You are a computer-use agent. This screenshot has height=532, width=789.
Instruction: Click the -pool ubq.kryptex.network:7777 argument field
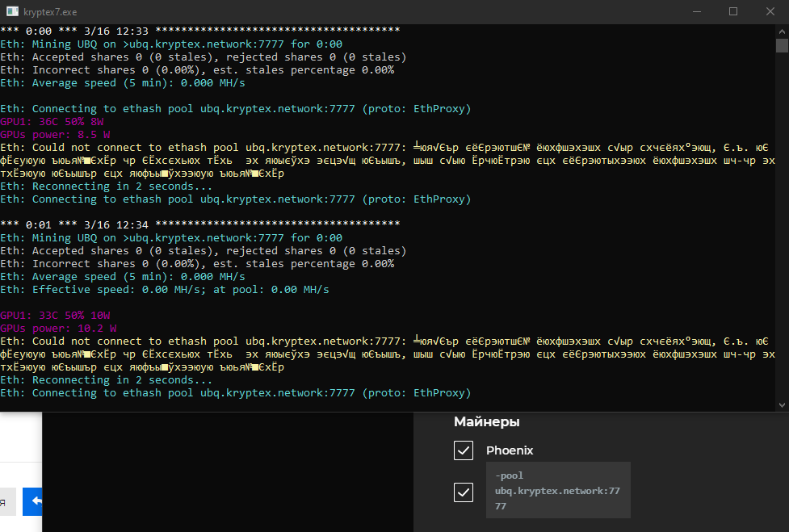558,490
